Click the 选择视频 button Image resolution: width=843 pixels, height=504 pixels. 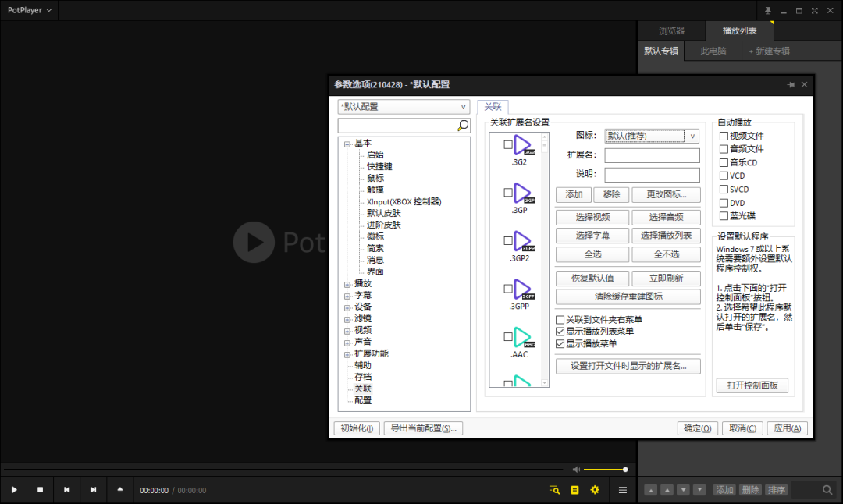point(592,217)
